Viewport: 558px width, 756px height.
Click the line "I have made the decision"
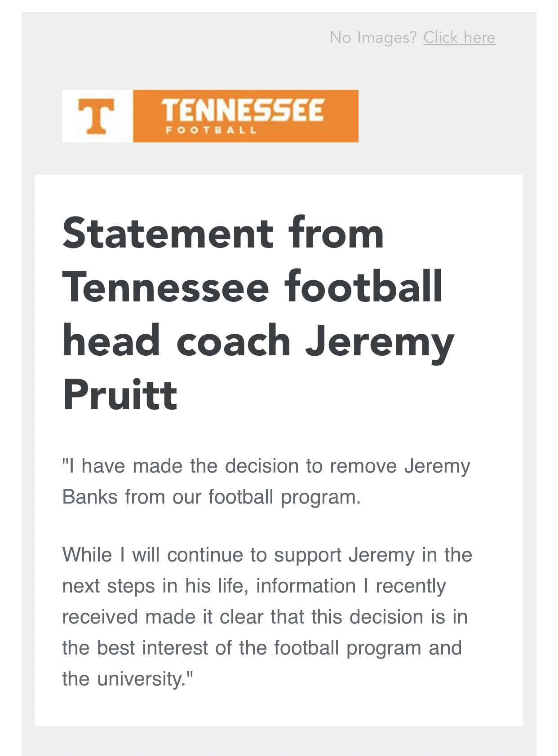266,466
